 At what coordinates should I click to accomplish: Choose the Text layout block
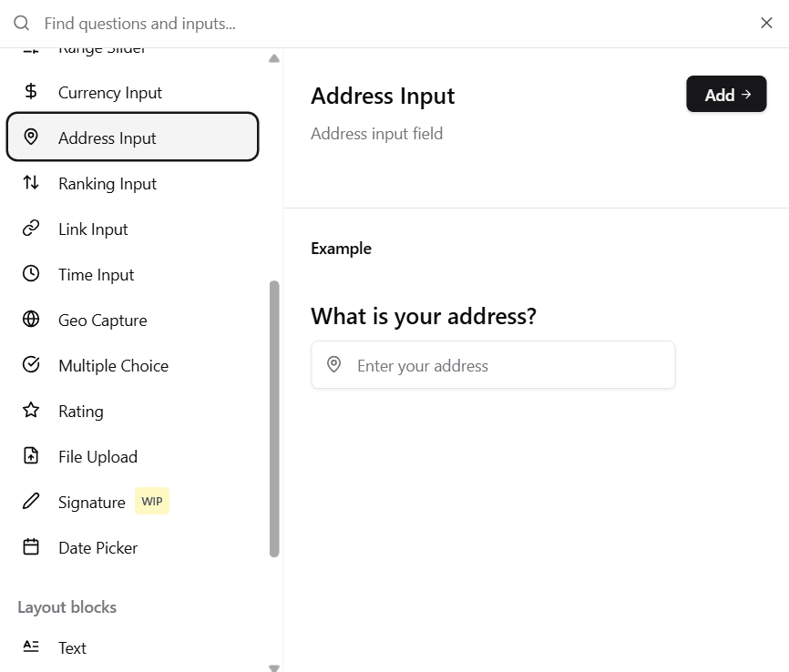(x=72, y=647)
